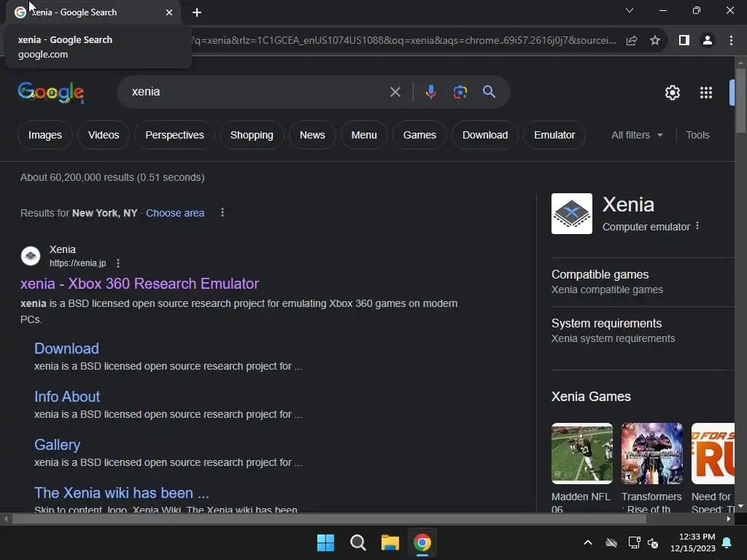Switch to Perspectives filter
Viewport: 747px width, 560px height.
[174, 135]
